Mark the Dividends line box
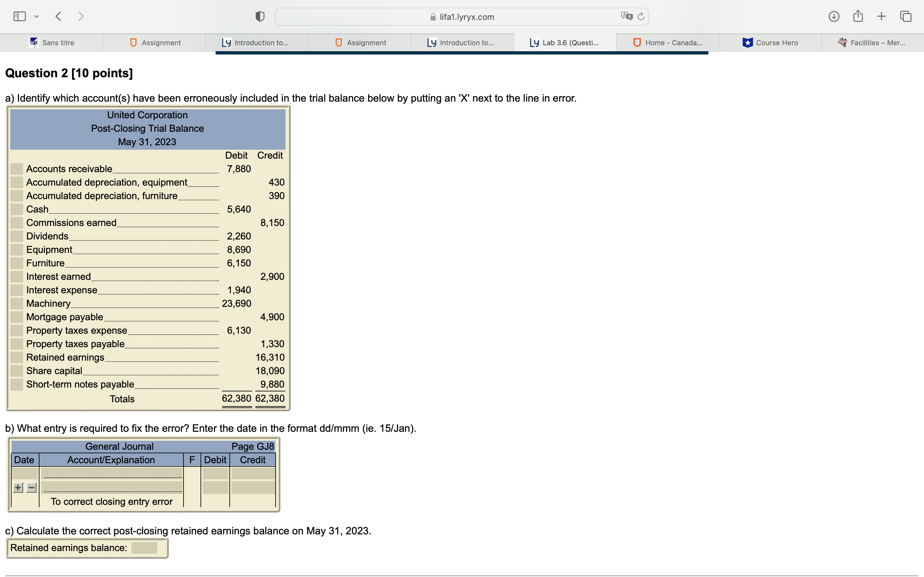The width and height of the screenshot is (924, 577). pyautogui.click(x=17, y=236)
